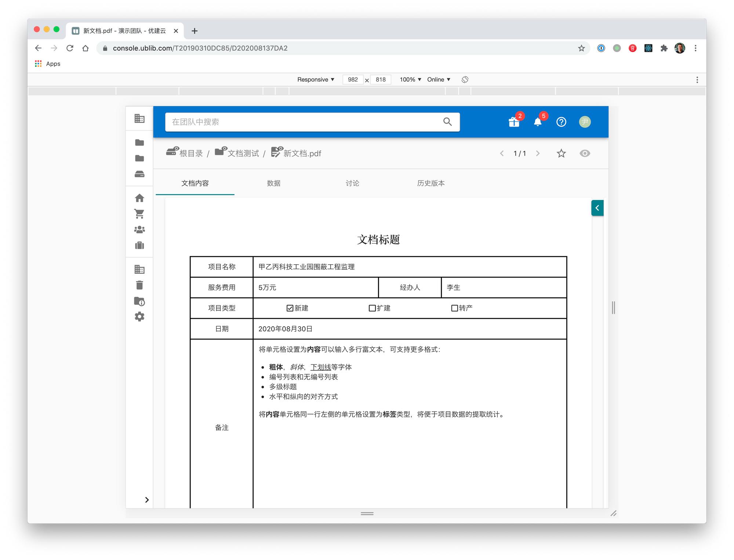Star this document as favorite
734x560 pixels.
(x=561, y=153)
